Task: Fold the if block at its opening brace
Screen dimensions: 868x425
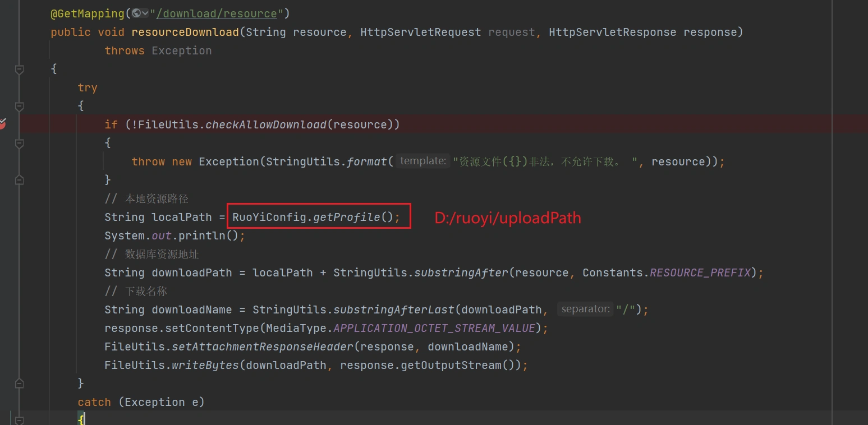Action: pyautogui.click(x=20, y=143)
